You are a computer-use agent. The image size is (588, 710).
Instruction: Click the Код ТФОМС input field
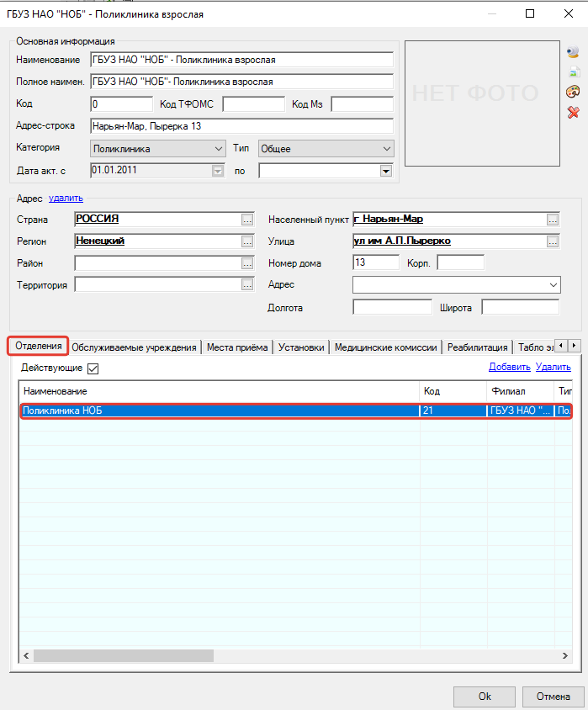coord(253,104)
